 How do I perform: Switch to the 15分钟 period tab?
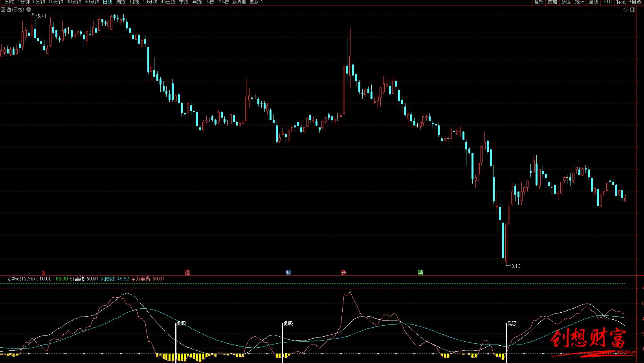click(56, 2)
